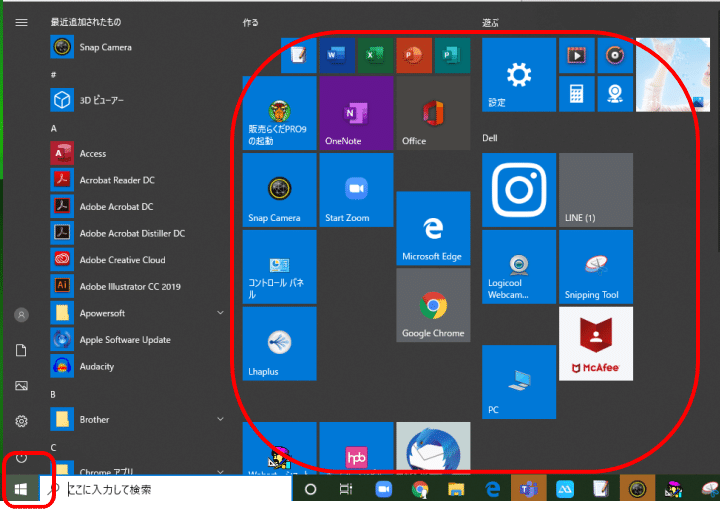Open the user account icon
720x509 pixels.
[21, 315]
